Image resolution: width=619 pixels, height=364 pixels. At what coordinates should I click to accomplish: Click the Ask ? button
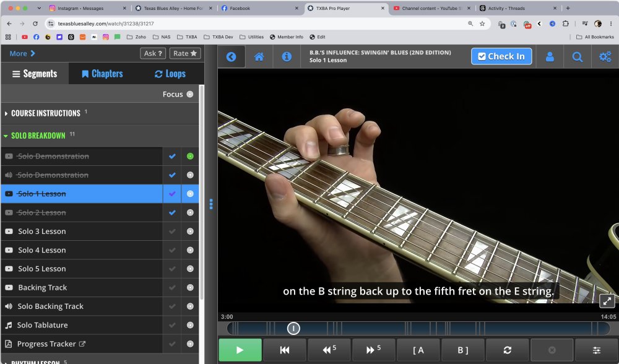[153, 53]
